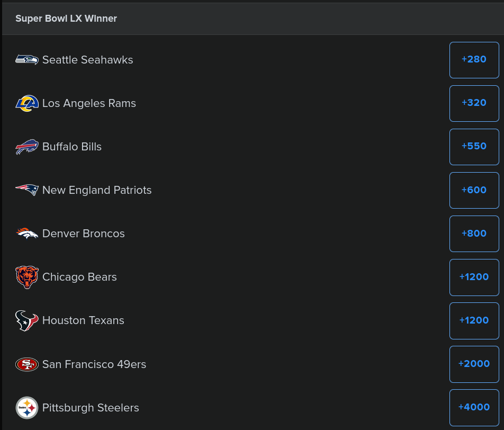Click the Seattle Seahawks logo

pyautogui.click(x=27, y=60)
